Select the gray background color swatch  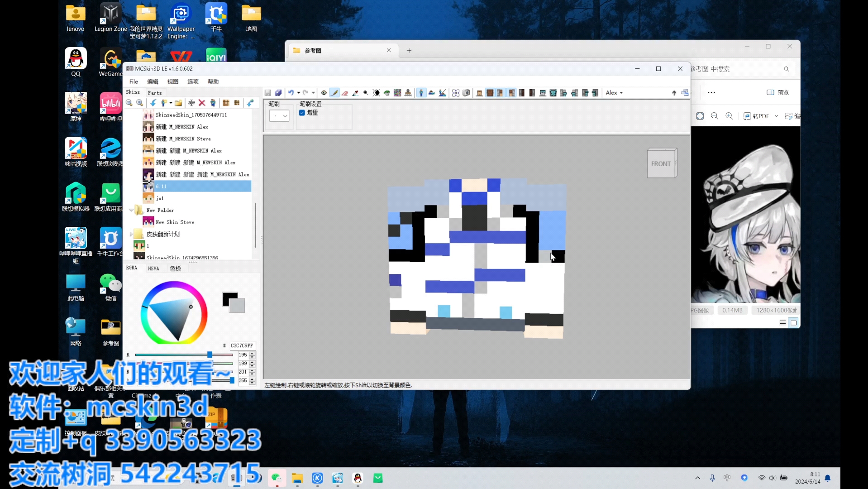pyautogui.click(x=237, y=306)
